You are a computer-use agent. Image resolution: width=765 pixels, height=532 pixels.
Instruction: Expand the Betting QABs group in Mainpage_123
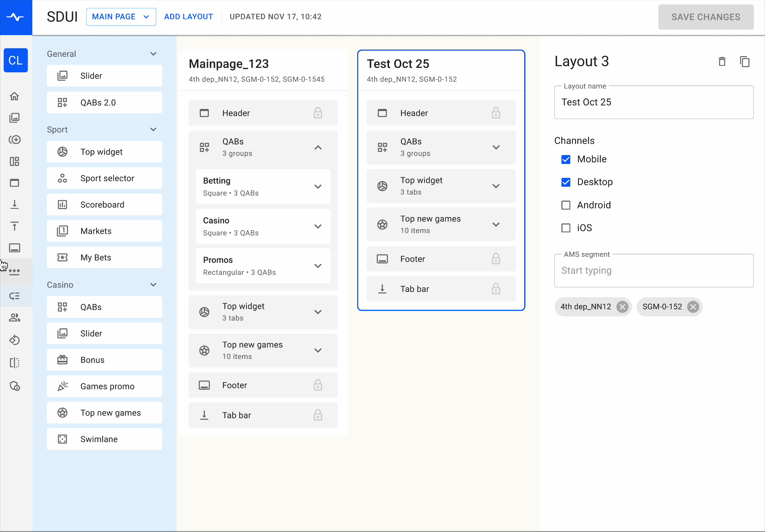pos(318,187)
